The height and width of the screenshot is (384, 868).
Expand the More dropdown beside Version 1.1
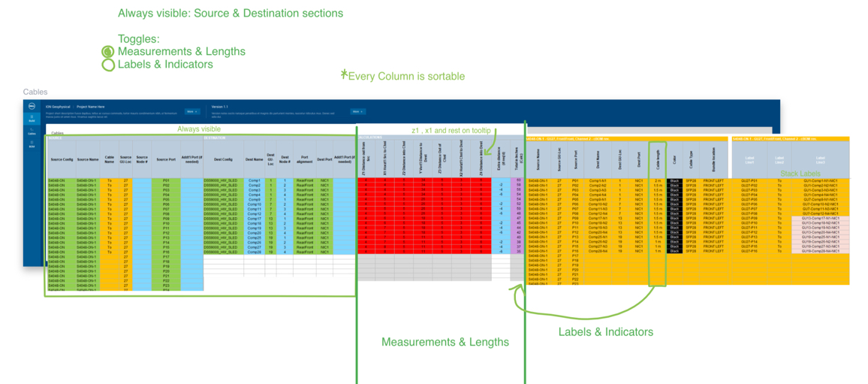click(357, 111)
